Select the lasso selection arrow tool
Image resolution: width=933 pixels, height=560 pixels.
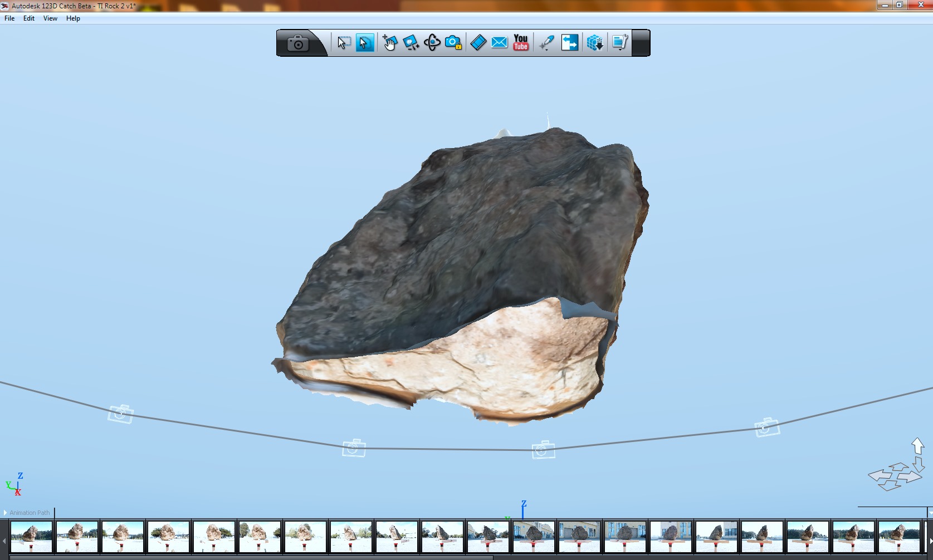pyautogui.click(x=365, y=43)
